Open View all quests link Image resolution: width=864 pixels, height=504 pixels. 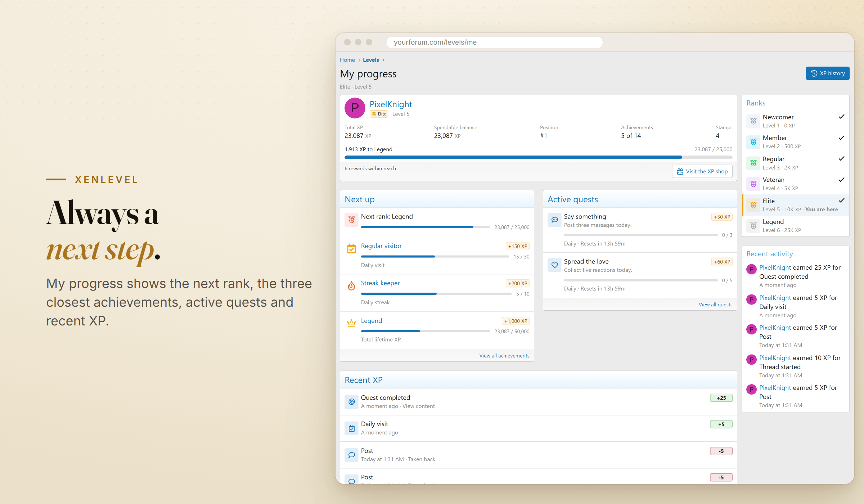click(715, 305)
